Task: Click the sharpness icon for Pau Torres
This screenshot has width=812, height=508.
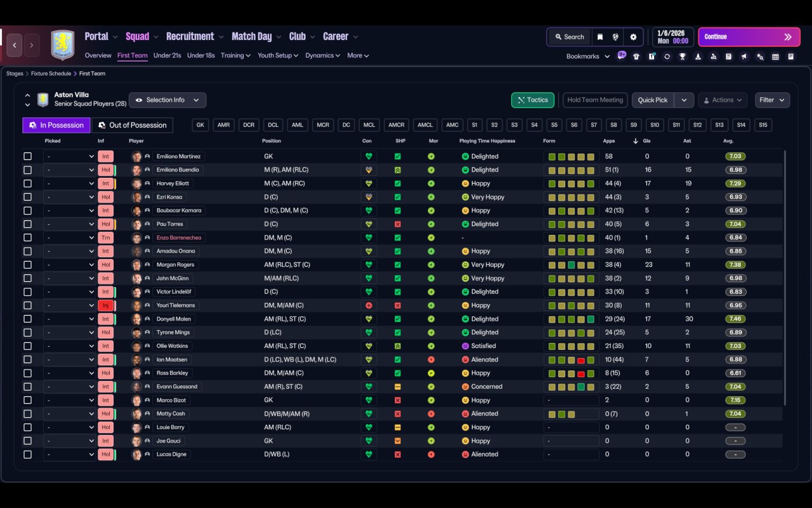Action: click(398, 224)
